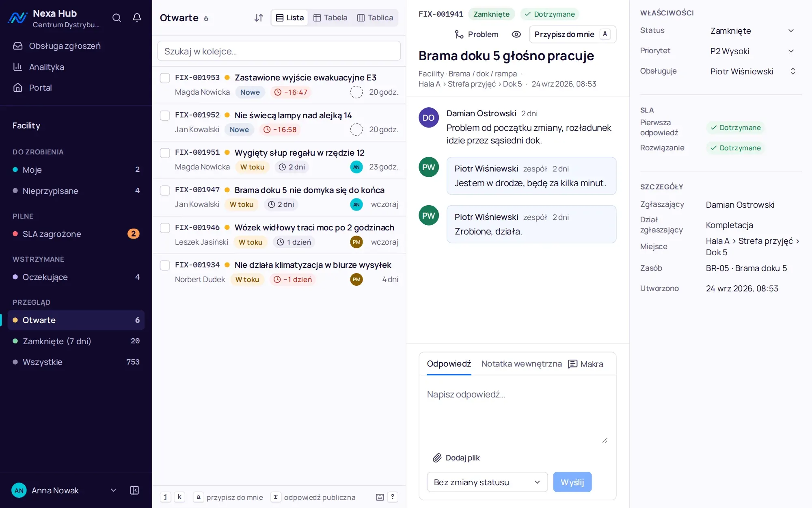Switch to Lista view

click(x=290, y=18)
